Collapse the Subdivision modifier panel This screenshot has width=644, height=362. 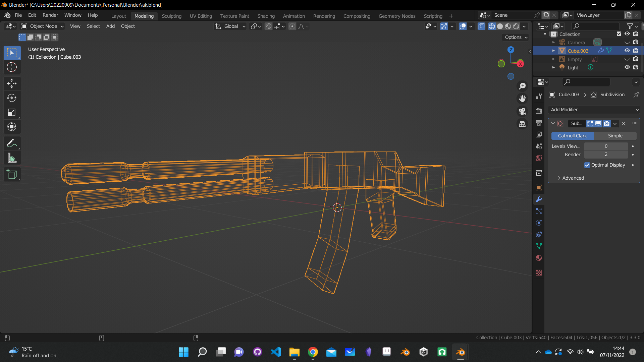553,123
